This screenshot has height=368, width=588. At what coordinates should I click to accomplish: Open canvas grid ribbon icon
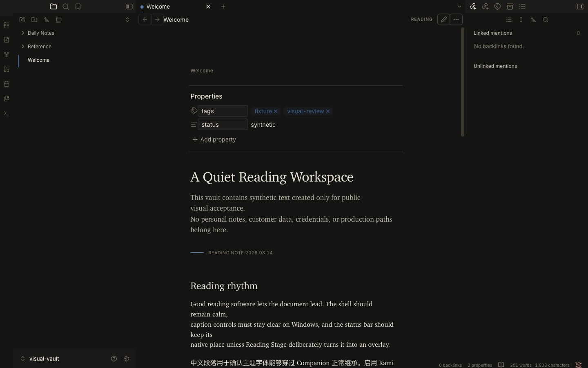pyautogui.click(x=7, y=69)
